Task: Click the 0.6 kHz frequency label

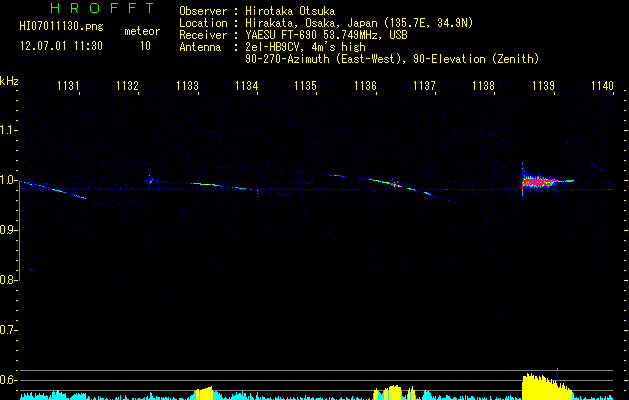Action: [x=8, y=380]
